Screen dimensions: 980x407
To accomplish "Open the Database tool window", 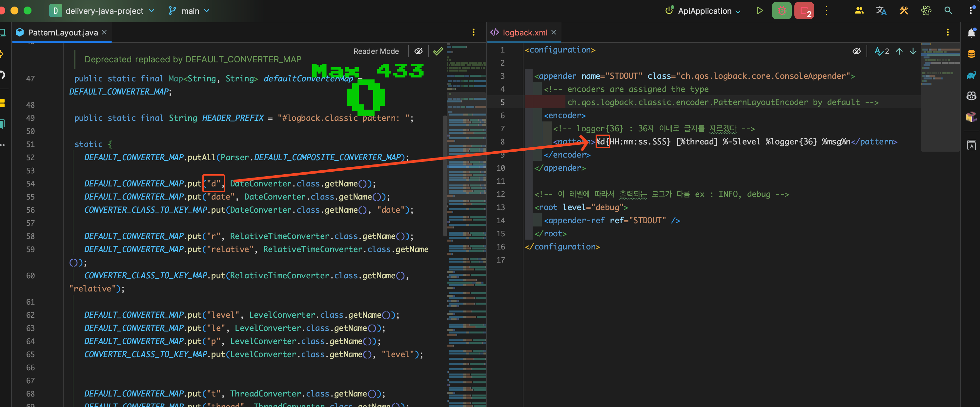I will pos(971,54).
